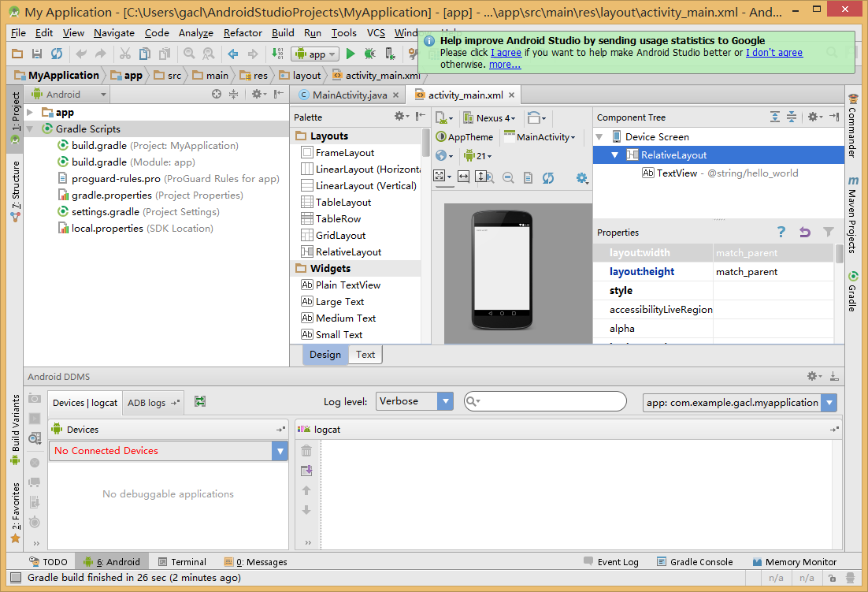Viewport: 868px width, 592px height.
Task: Click the purple restore default value arrow
Action: click(804, 232)
